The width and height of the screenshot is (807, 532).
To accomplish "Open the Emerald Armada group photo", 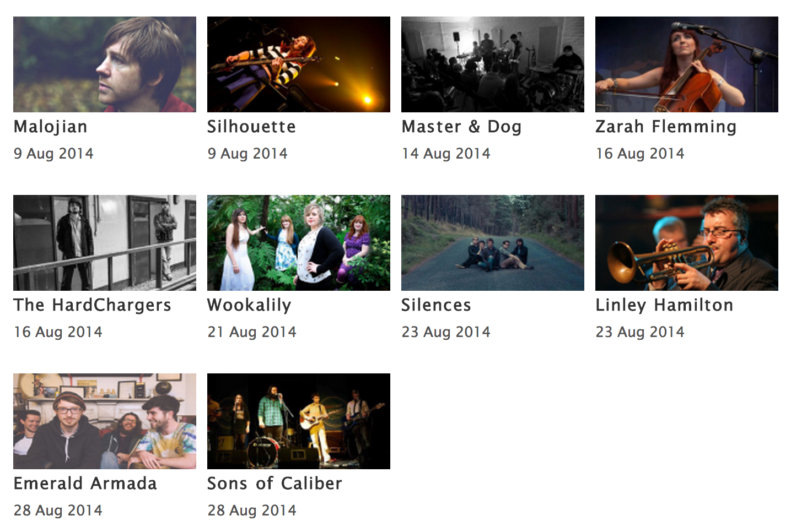I will tap(105, 421).
